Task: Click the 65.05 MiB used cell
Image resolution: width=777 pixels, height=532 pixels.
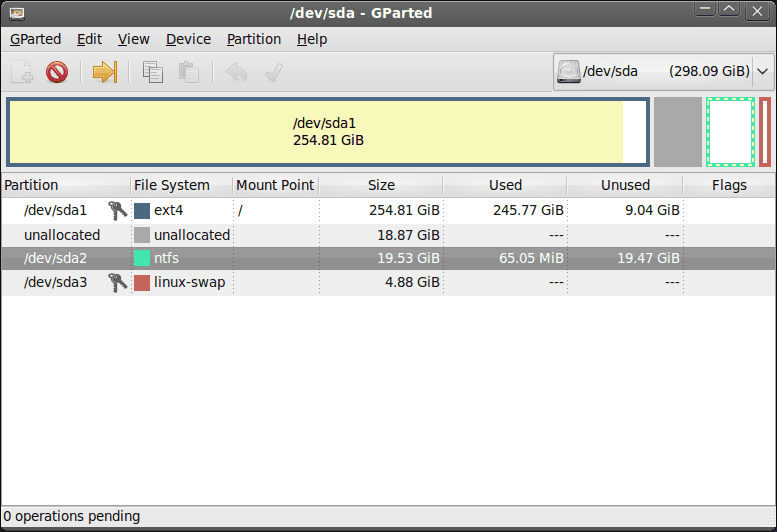Action: point(531,258)
